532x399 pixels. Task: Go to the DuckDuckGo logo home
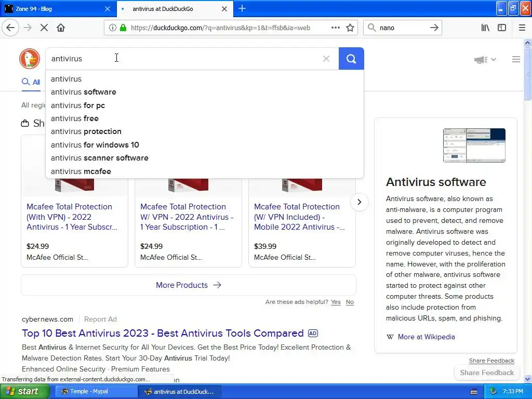point(30,58)
